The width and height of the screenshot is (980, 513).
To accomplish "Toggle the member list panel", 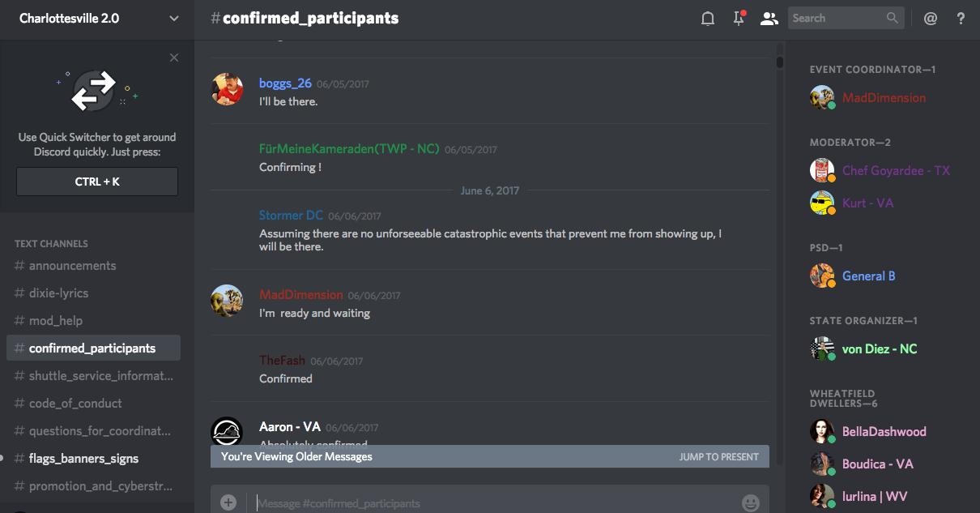I will point(769,18).
